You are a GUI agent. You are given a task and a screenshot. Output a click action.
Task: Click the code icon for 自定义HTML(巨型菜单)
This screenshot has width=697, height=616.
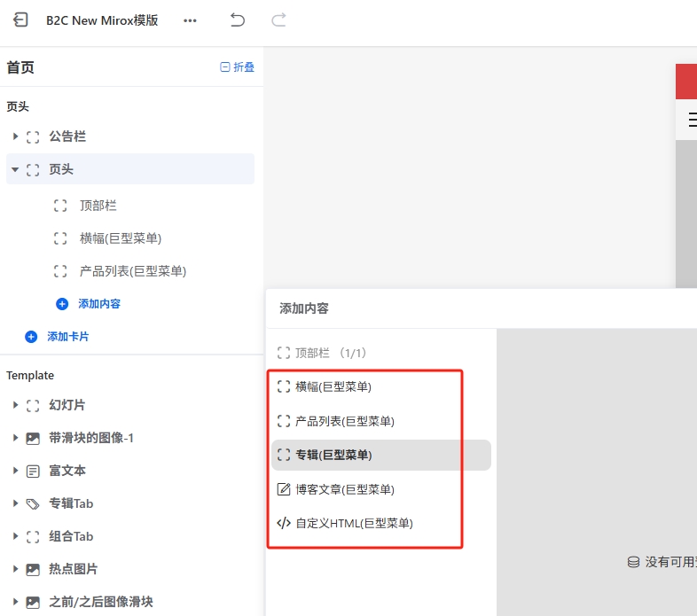point(284,523)
